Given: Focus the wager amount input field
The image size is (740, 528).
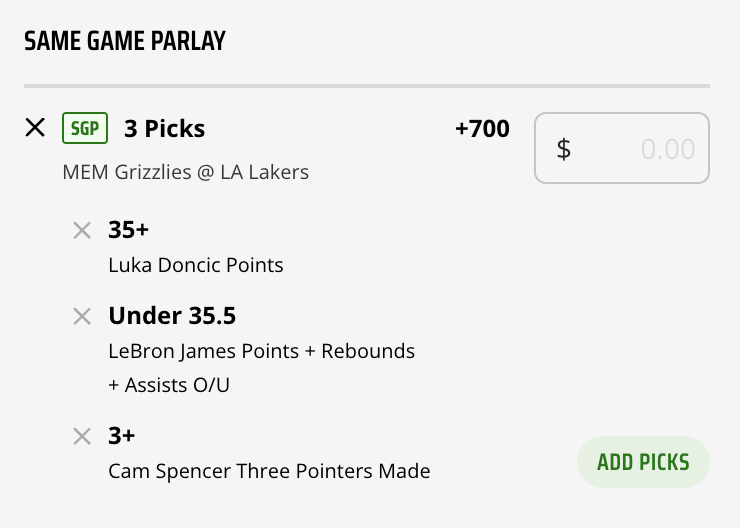Looking at the screenshot, I should [x=622, y=148].
